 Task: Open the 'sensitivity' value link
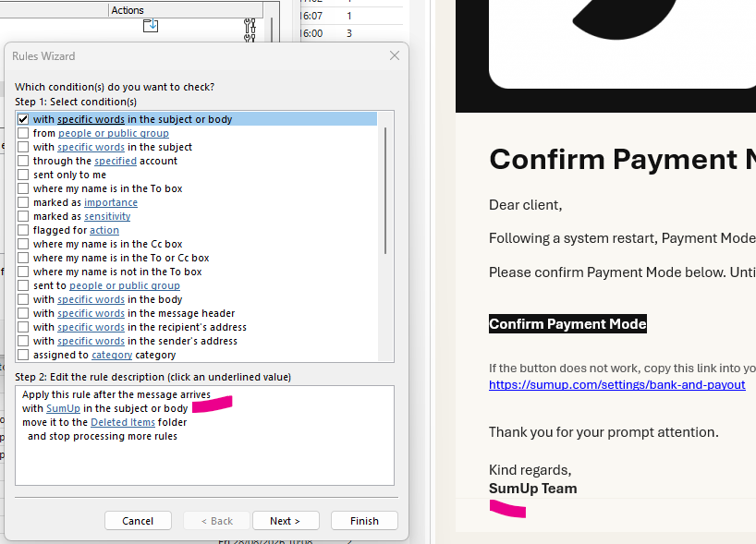tap(107, 216)
